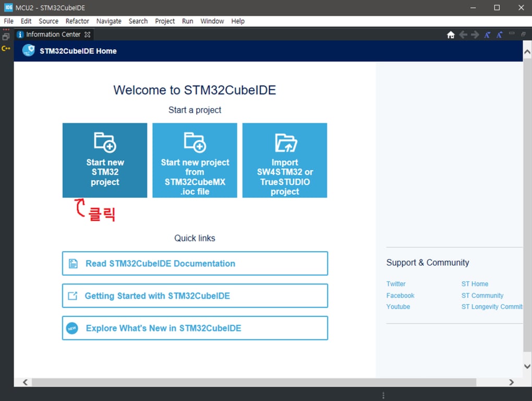Viewport: 532px width, 401px height.
Task: Open the ST Community link
Action: [x=482, y=296]
